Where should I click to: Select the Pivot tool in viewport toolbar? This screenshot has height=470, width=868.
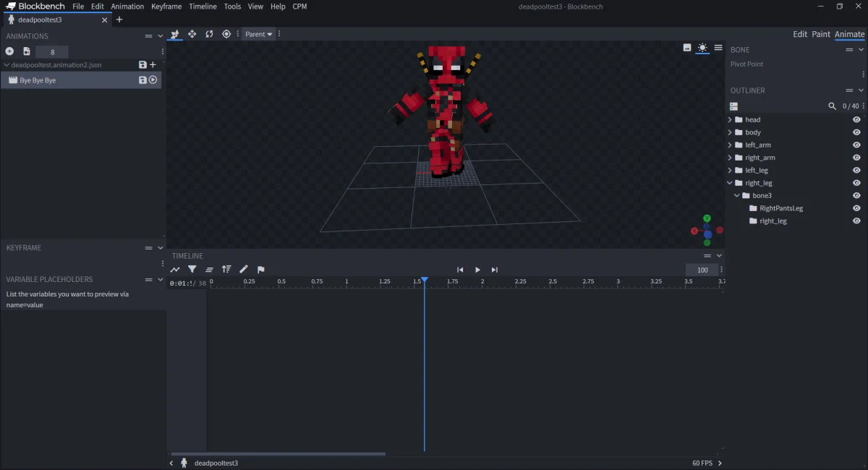226,34
